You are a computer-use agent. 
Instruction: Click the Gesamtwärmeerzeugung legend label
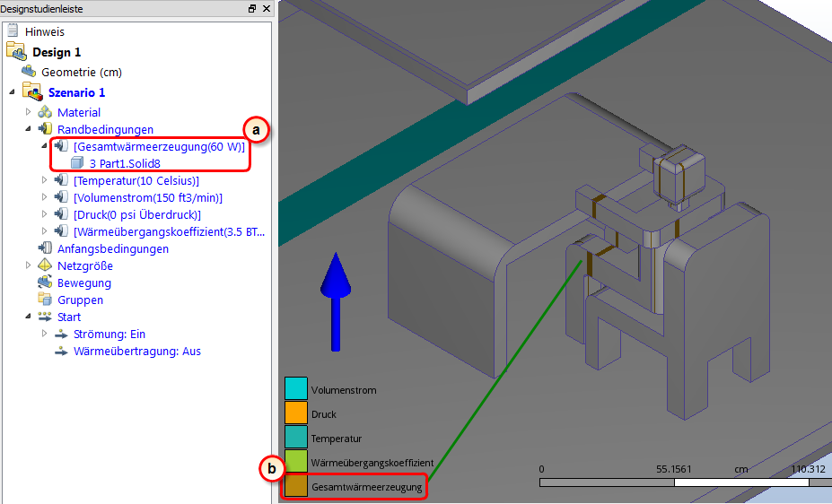click(x=367, y=486)
